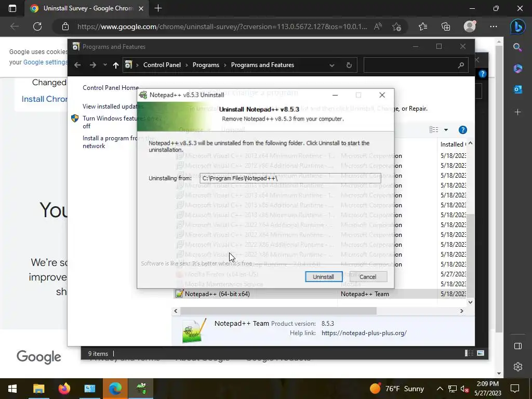
Task: Open the Edge sidebar search icon
Action: tap(517, 47)
